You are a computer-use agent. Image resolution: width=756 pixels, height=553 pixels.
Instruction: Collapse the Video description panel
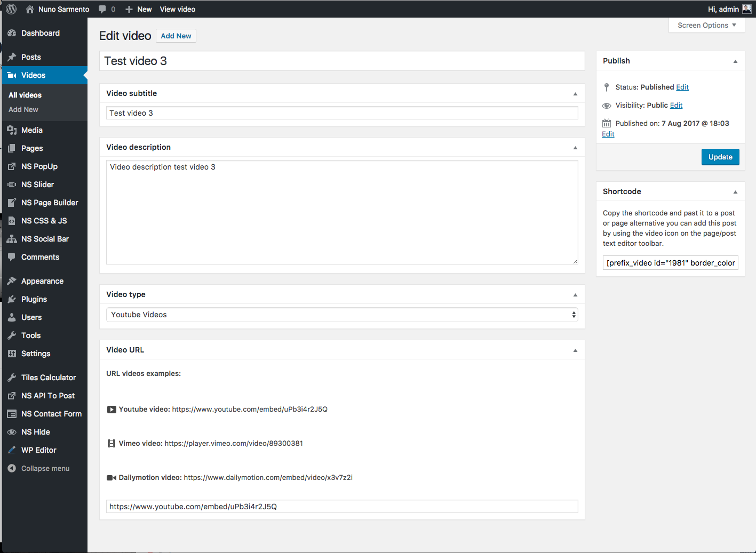tap(575, 148)
